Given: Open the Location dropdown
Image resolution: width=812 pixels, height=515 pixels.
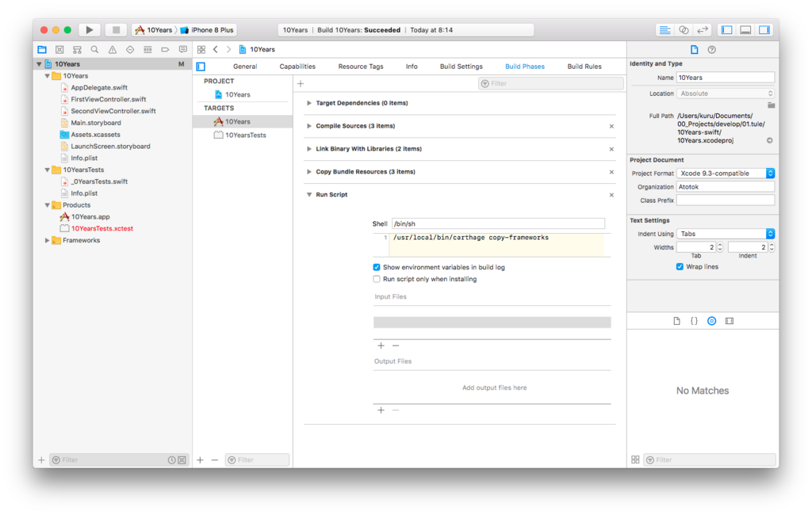Looking at the screenshot, I should (x=726, y=93).
